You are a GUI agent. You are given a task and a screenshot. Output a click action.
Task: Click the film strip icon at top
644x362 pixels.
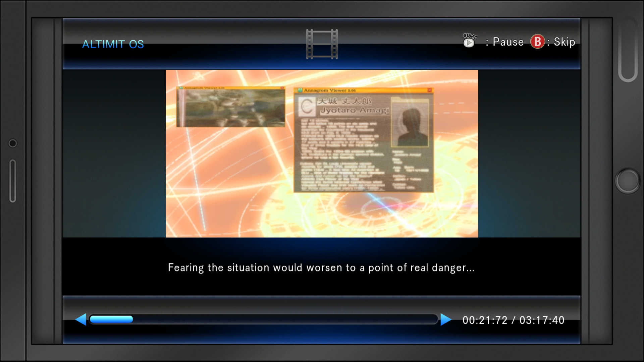click(x=322, y=44)
